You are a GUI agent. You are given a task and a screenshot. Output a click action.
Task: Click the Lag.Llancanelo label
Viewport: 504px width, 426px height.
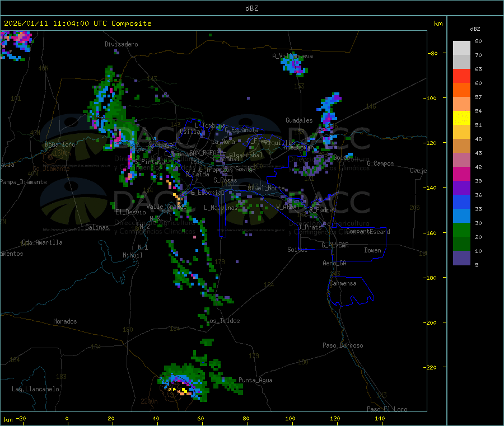pyautogui.click(x=35, y=389)
